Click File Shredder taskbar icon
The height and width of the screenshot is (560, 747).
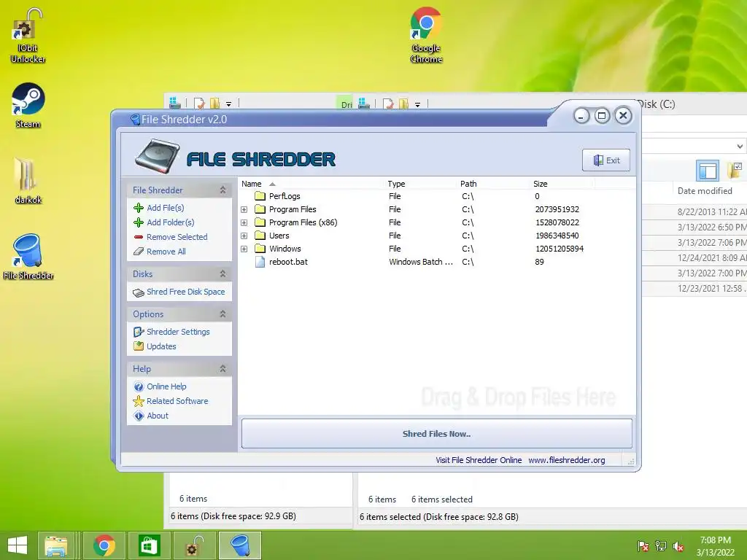pos(239,545)
